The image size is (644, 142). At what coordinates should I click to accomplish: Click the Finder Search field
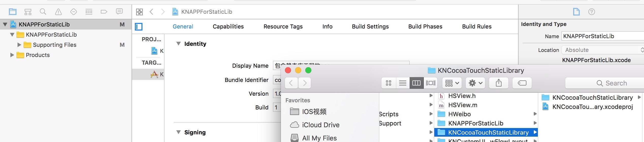tap(604, 83)
